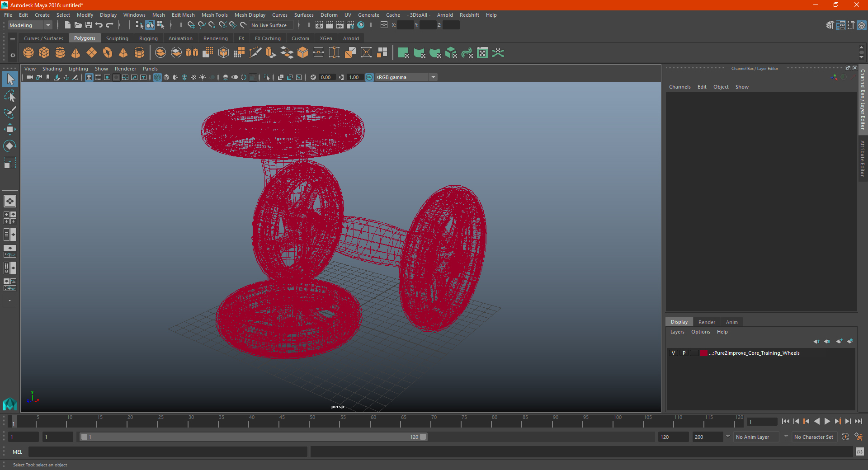Select the Rotate tool in toolbox

tap(10, 146)
